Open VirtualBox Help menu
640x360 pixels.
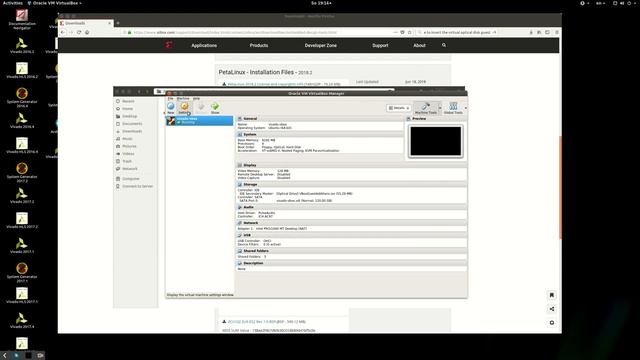196,98
